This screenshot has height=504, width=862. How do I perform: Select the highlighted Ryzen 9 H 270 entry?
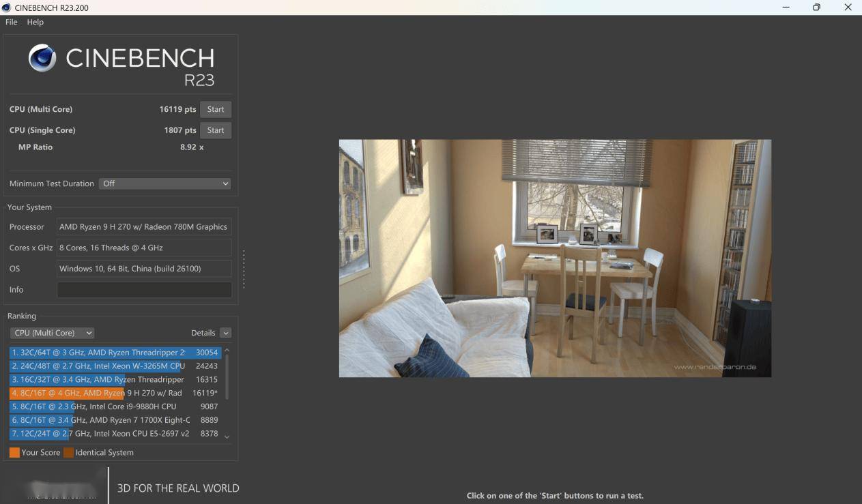click(x=115, y=393)
